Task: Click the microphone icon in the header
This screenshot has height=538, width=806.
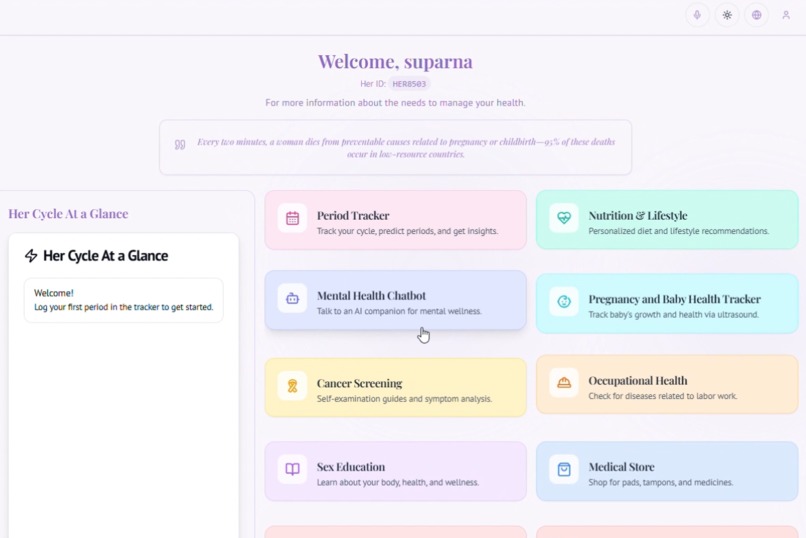Action: [697, 15]
